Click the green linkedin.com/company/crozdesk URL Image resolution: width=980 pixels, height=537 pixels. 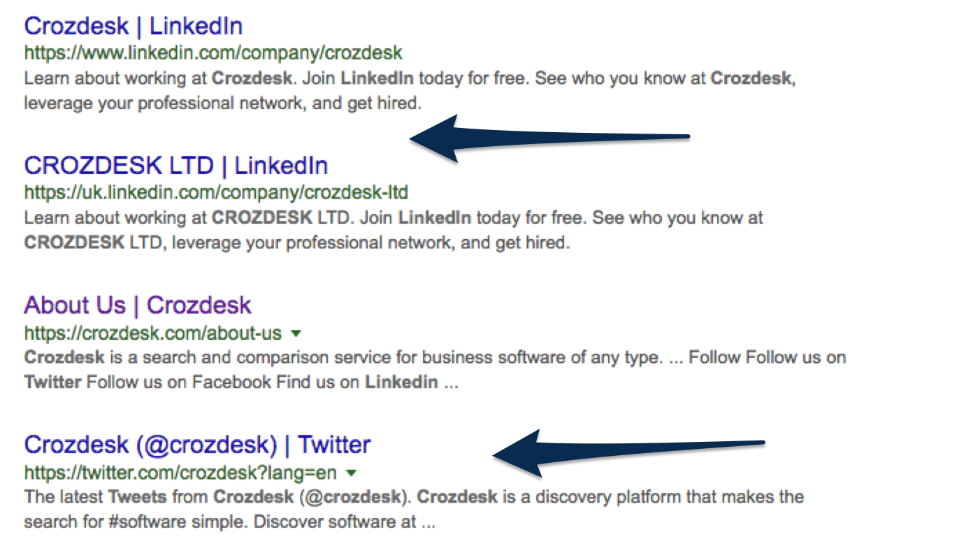click(213, 53)
